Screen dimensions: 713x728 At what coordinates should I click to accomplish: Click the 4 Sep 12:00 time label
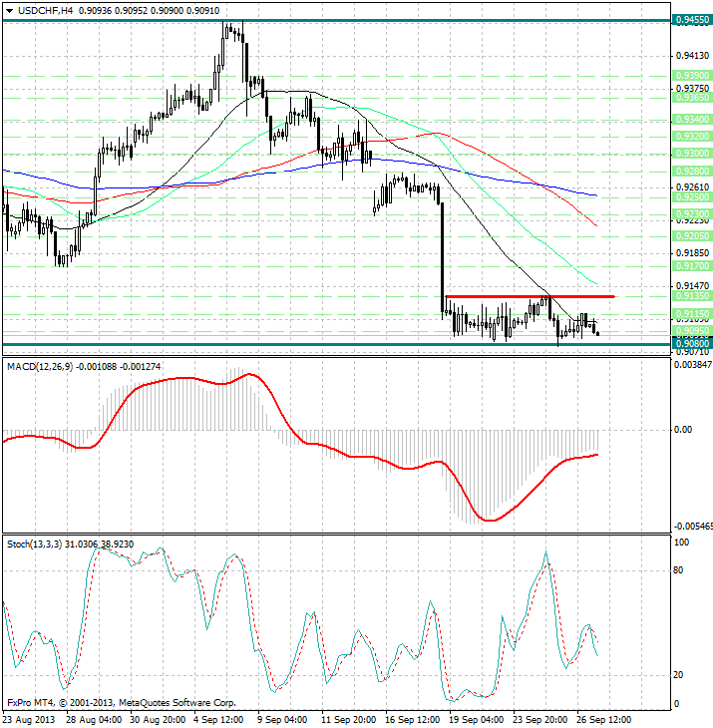pyautogui.click(x=218, y=720)
